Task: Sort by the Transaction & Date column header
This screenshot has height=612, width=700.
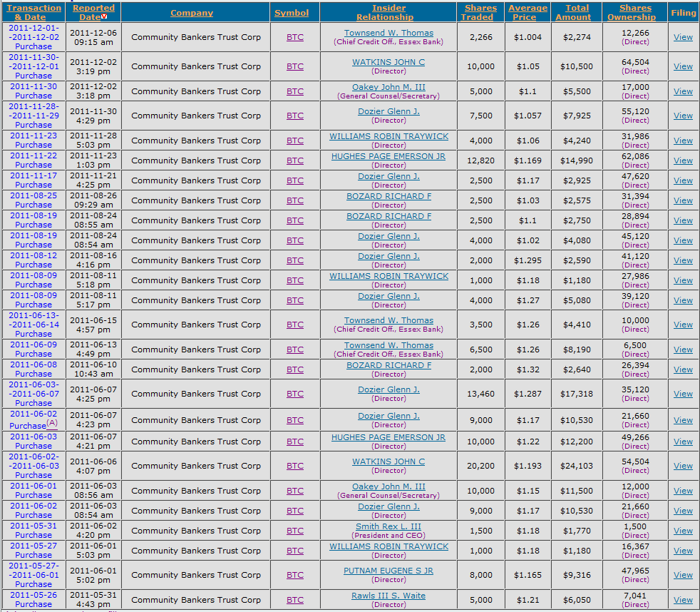Action: [x=34, y=12]
